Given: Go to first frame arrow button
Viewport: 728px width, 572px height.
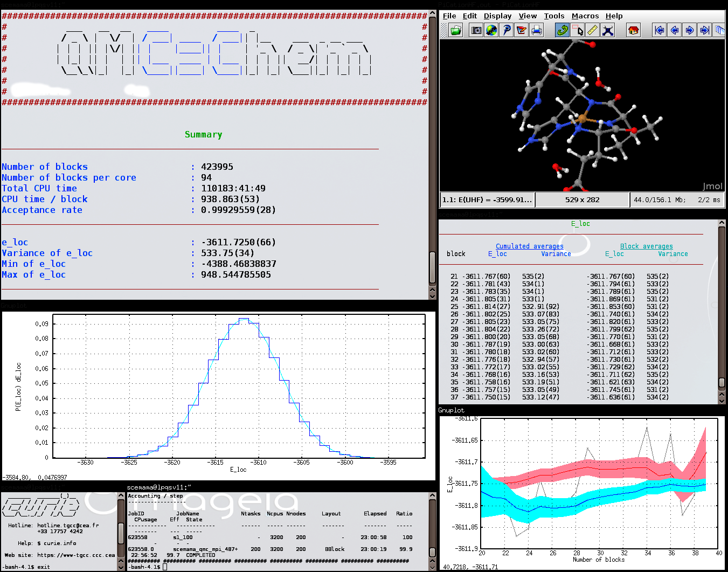Looking at the screenshot, I should [659, 30].
